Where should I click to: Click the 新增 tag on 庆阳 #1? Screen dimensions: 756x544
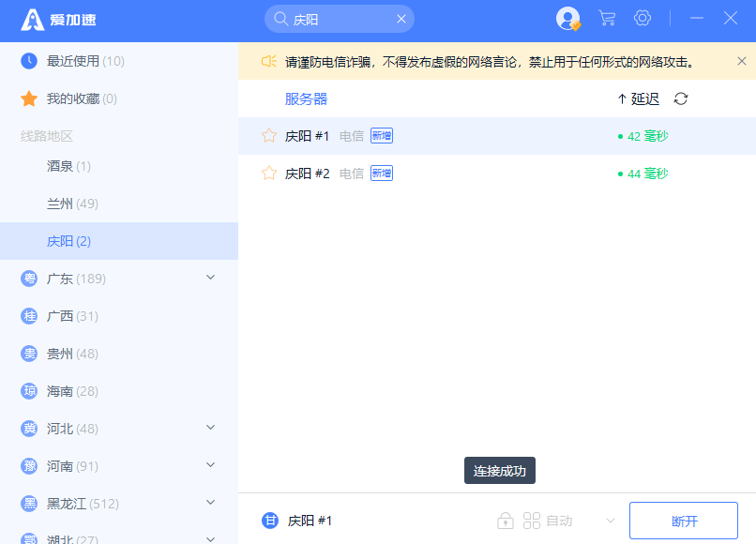[x=382, y=135]
